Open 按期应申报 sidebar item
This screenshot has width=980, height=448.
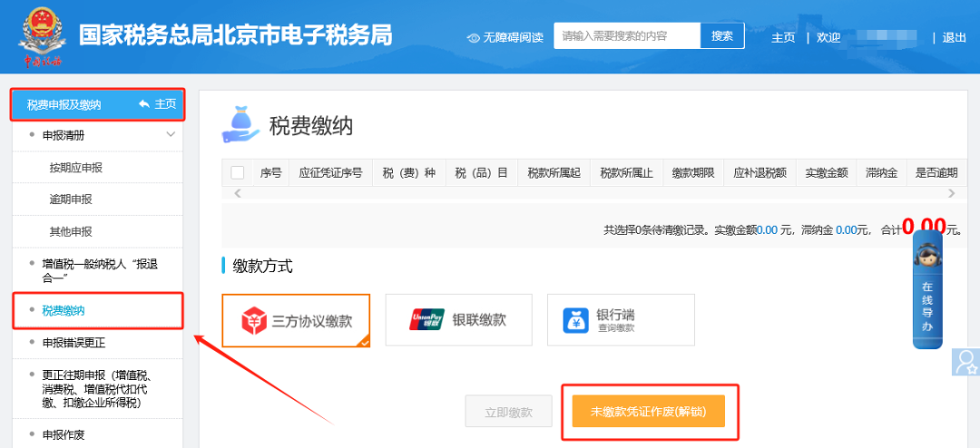pos(76,168)
